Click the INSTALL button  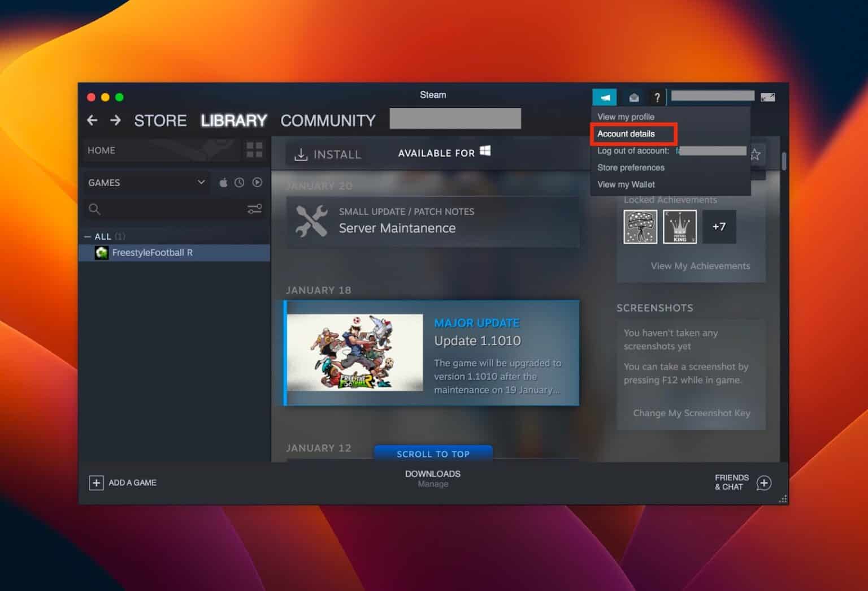pos(328,154)
